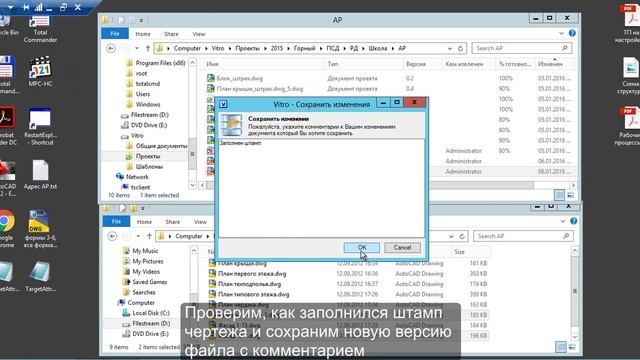The image size is (640, 360).
Task: Click the Search AP box in top window
Action: 522,48
